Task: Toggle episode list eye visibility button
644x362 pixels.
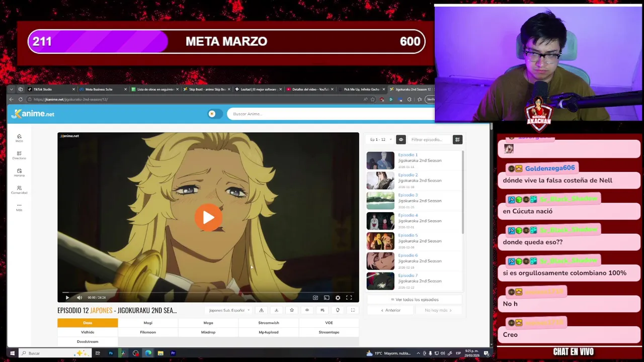Action: coord(401,139)
